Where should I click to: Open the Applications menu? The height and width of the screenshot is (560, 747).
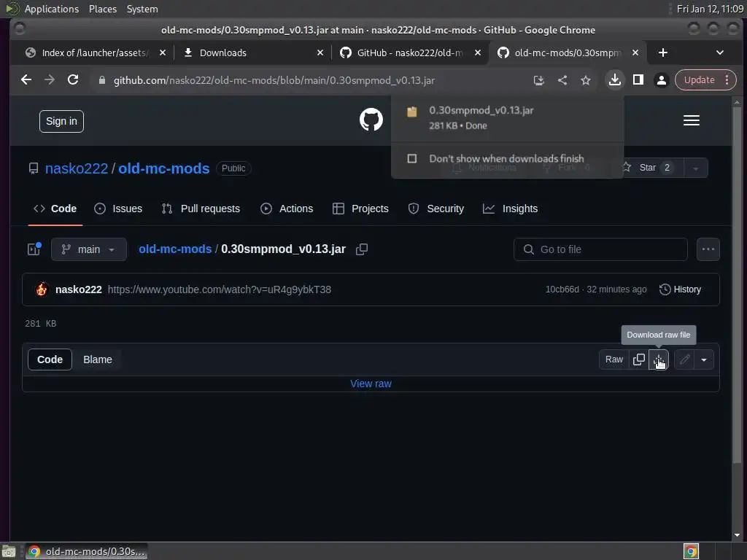click(x=52, y=9)
